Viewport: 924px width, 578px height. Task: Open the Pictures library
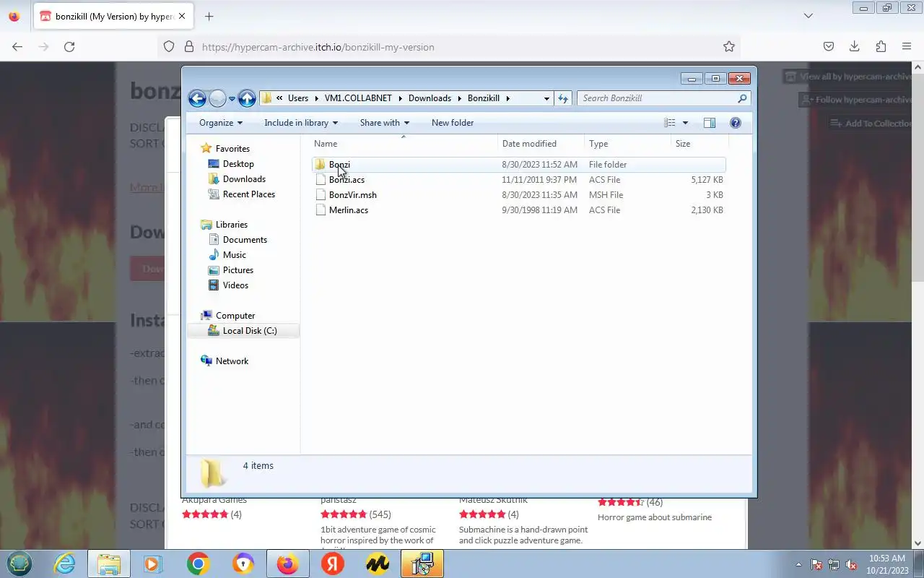point(237,270)
